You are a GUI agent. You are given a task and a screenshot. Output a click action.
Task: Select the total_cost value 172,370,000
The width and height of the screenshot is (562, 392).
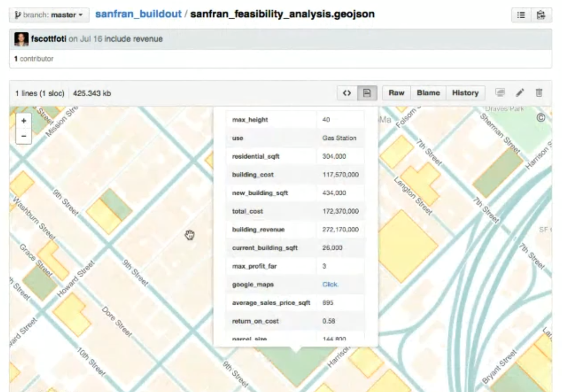coord(340,211)
